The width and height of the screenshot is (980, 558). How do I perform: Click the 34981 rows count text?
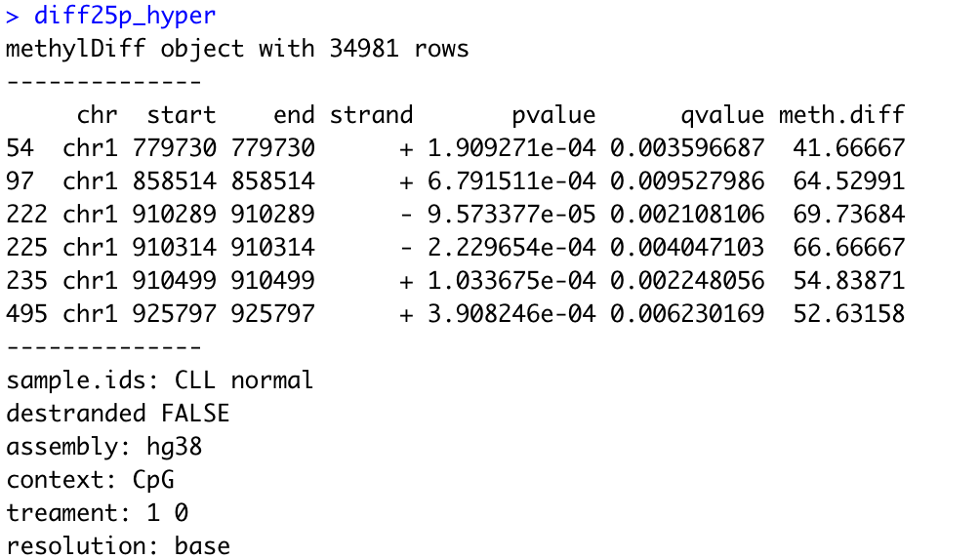[399, 48]
